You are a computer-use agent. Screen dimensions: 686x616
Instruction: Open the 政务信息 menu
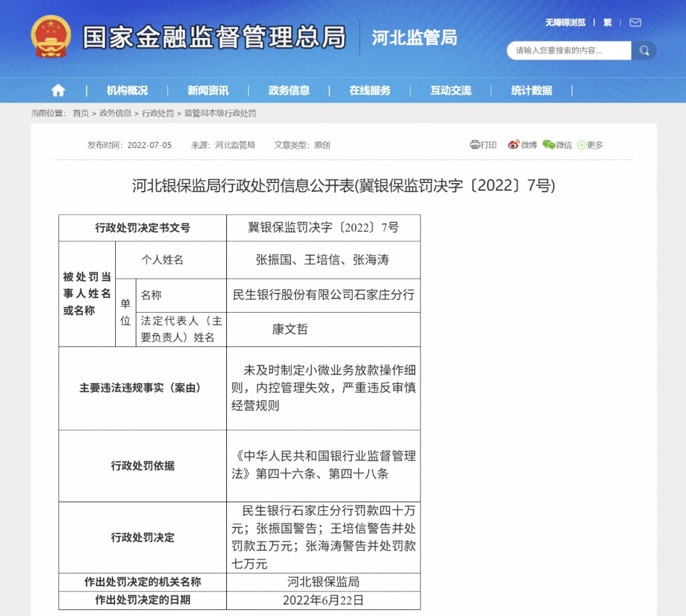[x=289, y=90]
